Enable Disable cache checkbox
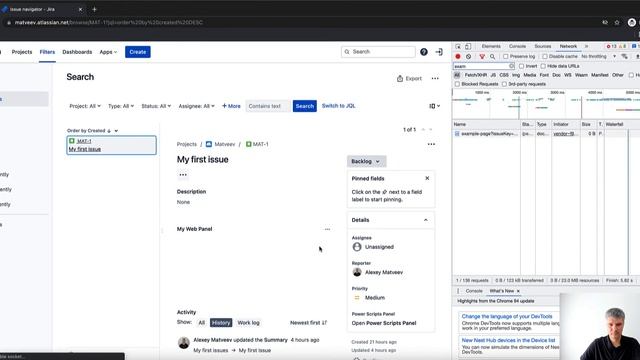This screenshot has height=360, width=640. coord(544,56)
